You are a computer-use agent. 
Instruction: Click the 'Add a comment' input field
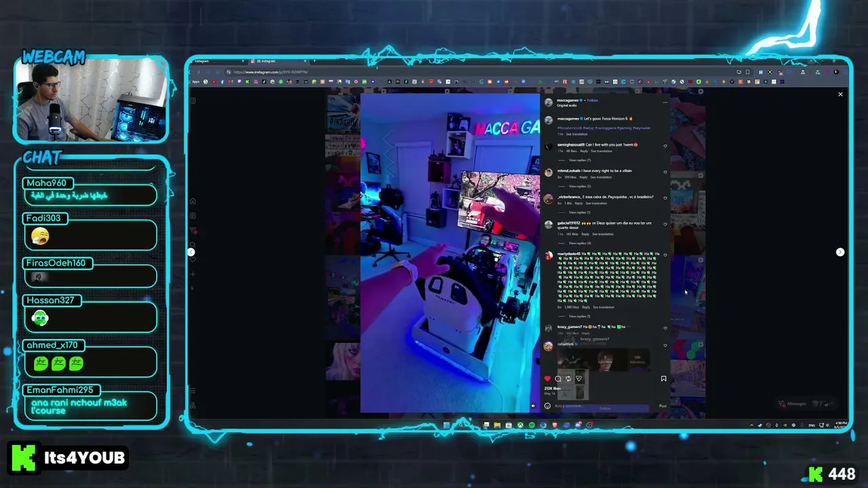click(604, 406)
